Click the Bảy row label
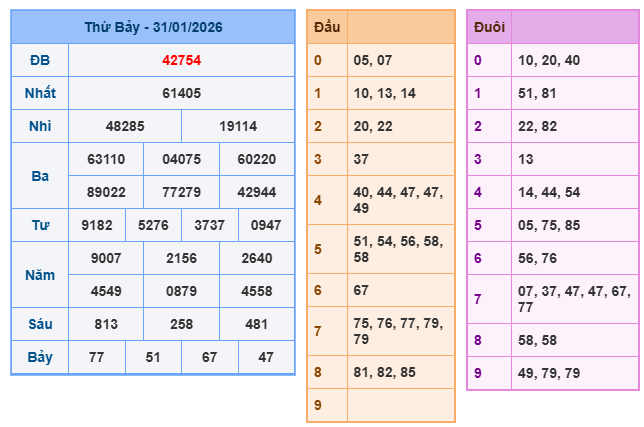The height and width of the screenshot is (427, 644). click(40, 356)
